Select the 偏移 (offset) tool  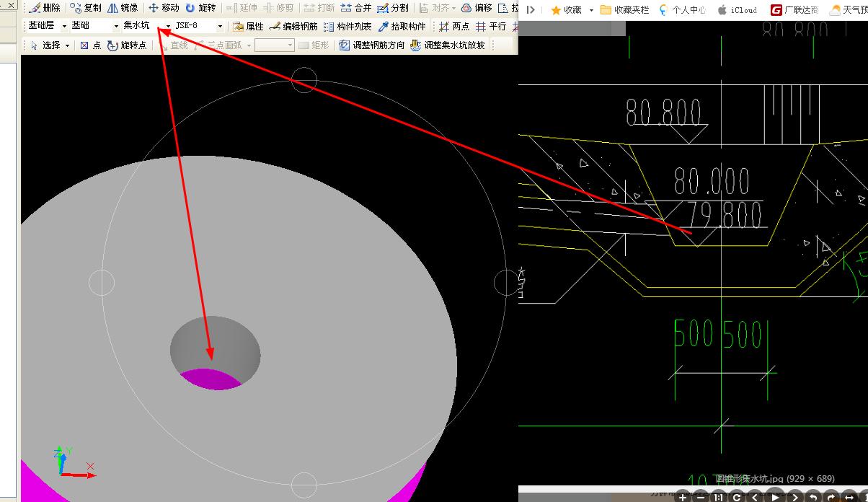tap(477, 8)
